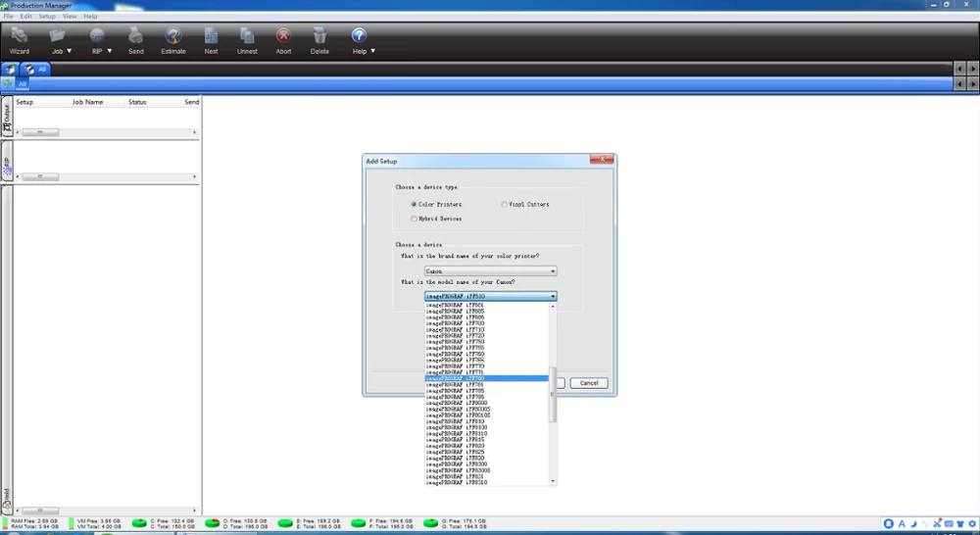Collapse the printer model combo box
The image size is (980, 535).
click(x=553, y=296)
